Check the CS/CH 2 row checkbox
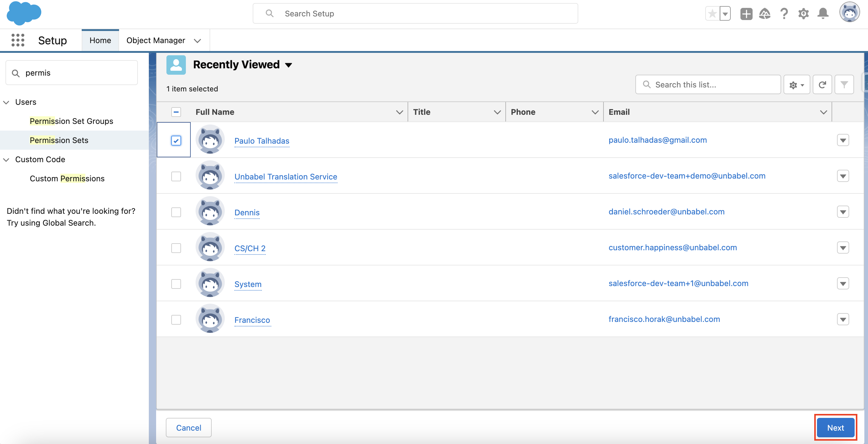This screenshot has width=868, height=444. 176,248
